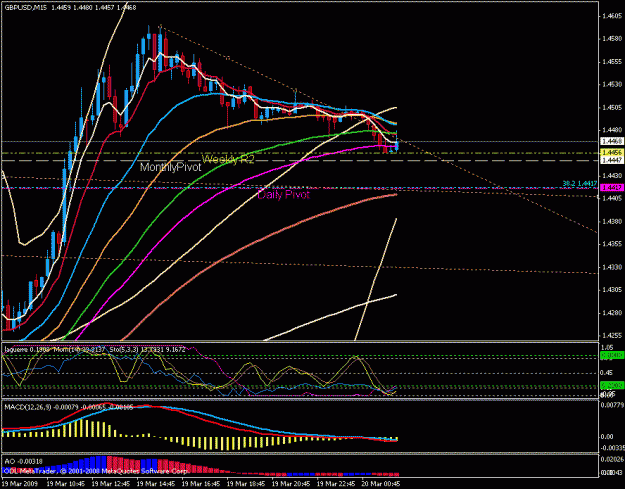Click the AO -0.00318 indicator label
Screen dimensions: 625x489
coord(24,462)
